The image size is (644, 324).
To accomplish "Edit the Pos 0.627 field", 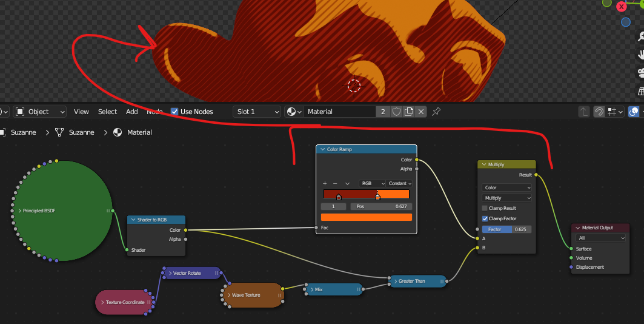I will click(x=380, y=206).
